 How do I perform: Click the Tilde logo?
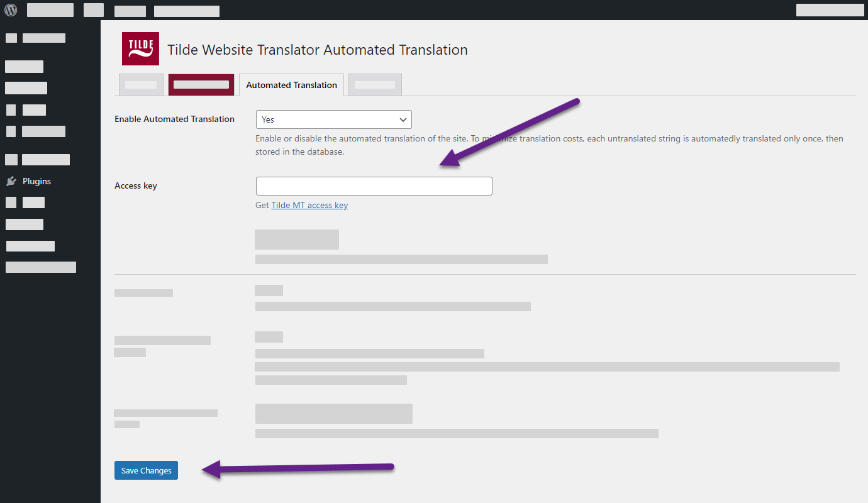tap(140, 48)
